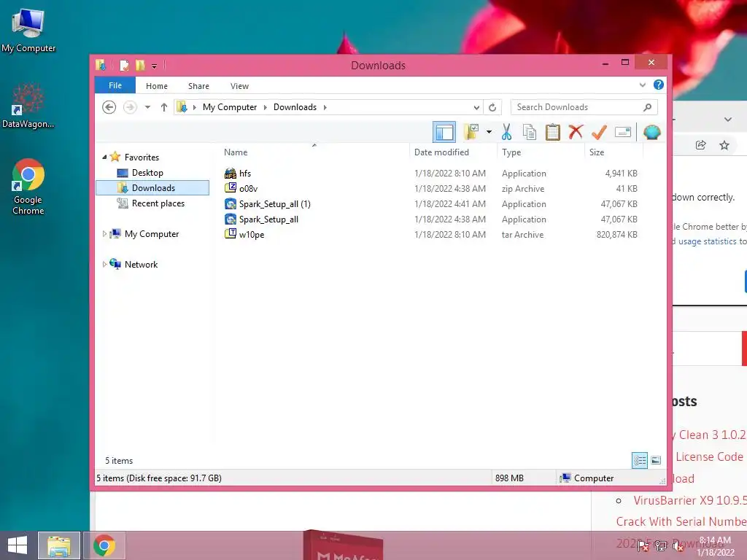Click the star bookmark icon in Chrome window

[724, 145]
